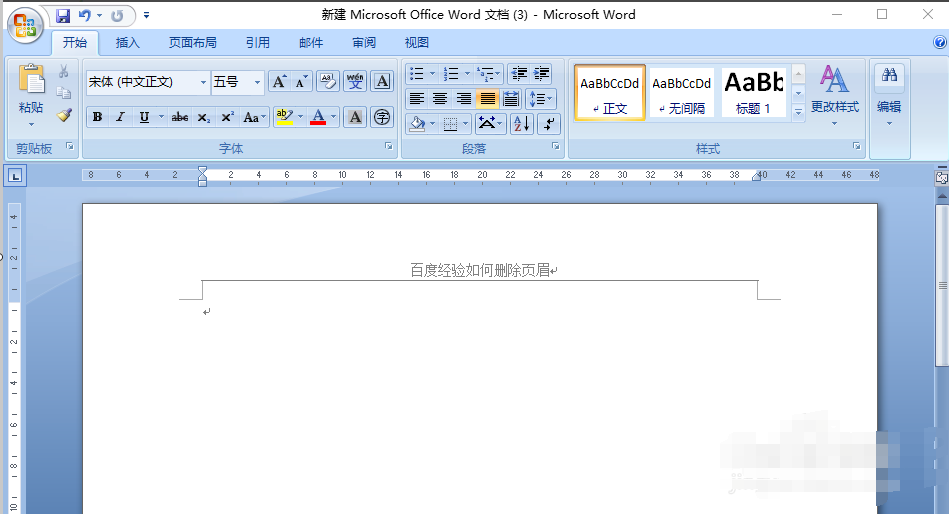Apply paragraph shading paint bucket

[x=418, y=124]
